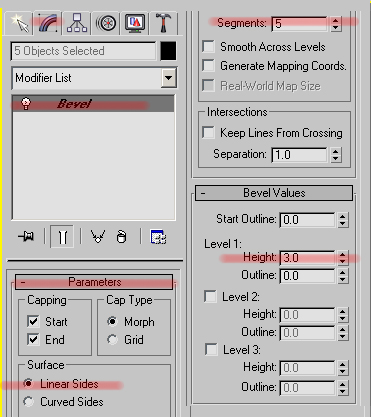Image resolution: width=371 pixels, height=417 pixels.
Task: Open the Display panel tab
Action: (135, 23)
